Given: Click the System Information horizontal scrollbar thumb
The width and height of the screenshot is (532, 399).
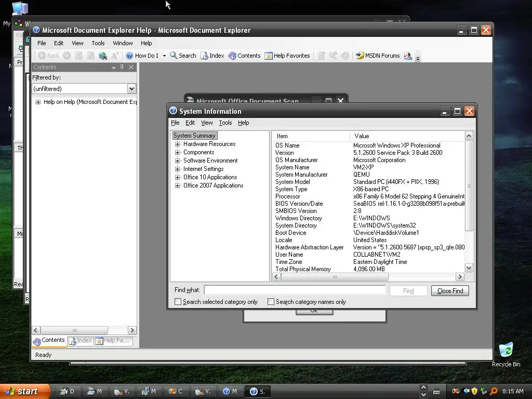Looking at the screenshot, I should [x=335, y=277].
